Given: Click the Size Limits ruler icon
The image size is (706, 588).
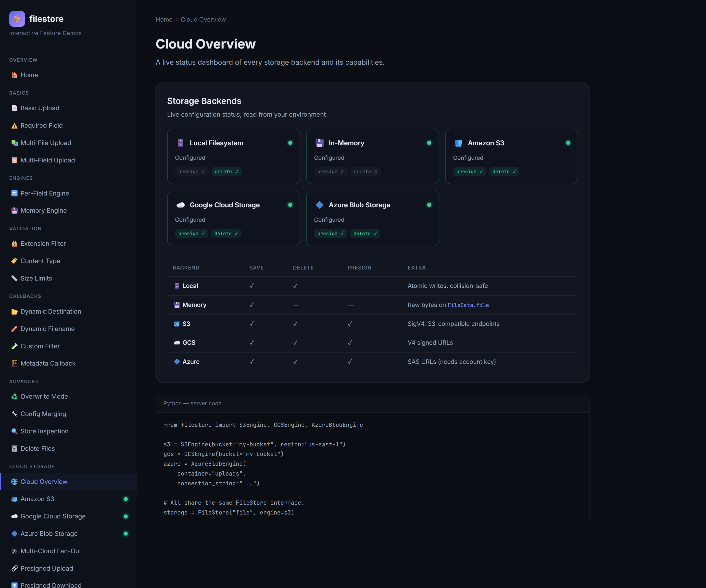Looking at the screenshot, I should click(14, 279).
